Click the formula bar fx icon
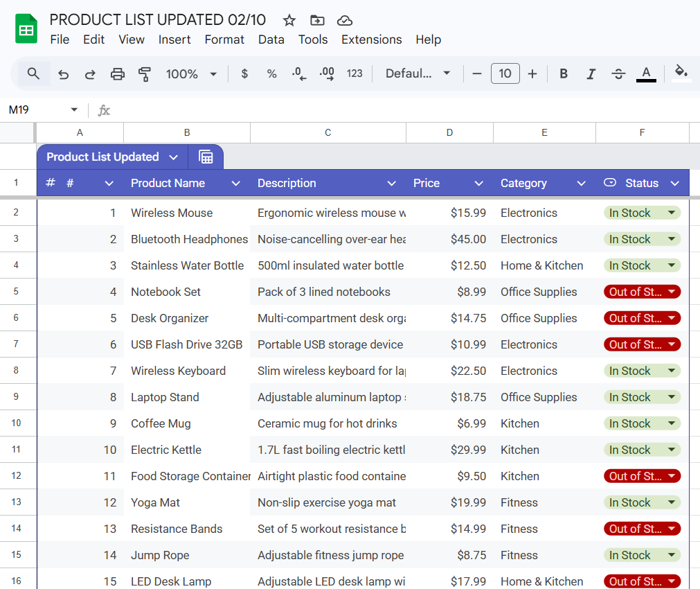The height and width of the screenshot is (589, 700). coord(104,110)
